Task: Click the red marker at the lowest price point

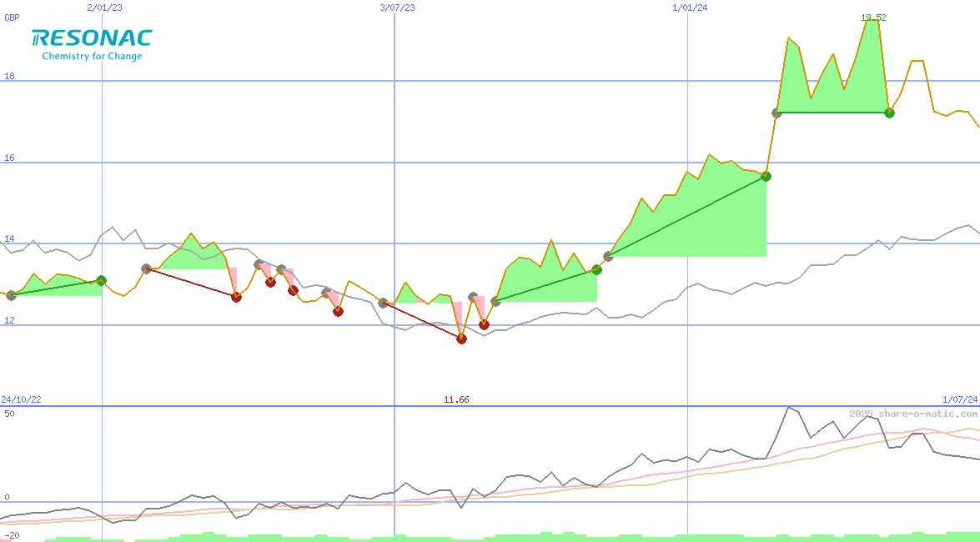Action: point(461,339)
